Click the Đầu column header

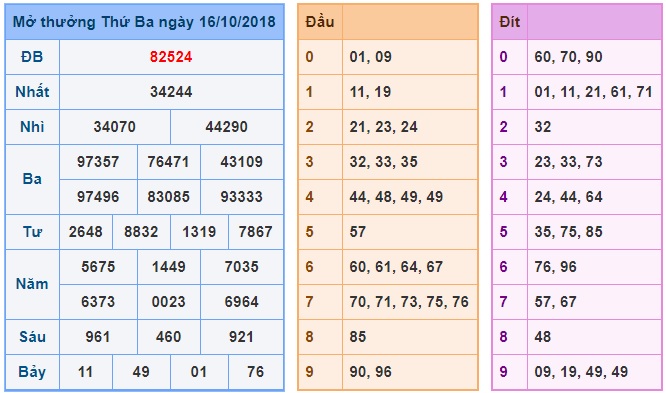click(x=320, y=22)
